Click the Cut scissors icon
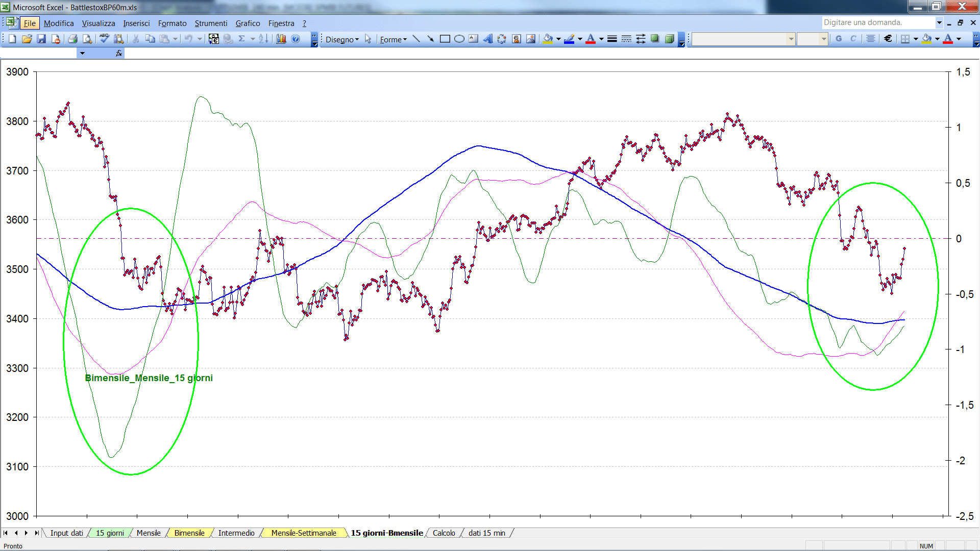Viewport: 980px width, 551px height. 136,39
